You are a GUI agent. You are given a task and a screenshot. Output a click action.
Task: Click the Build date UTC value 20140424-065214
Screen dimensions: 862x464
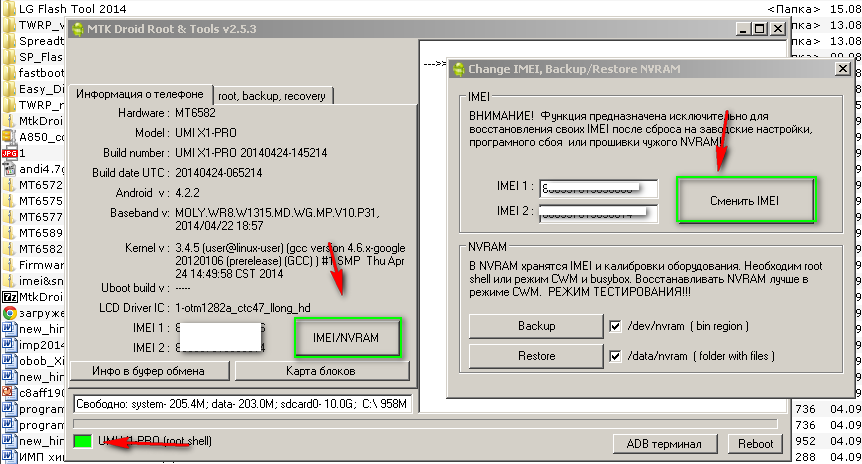(x=218, y=173)
